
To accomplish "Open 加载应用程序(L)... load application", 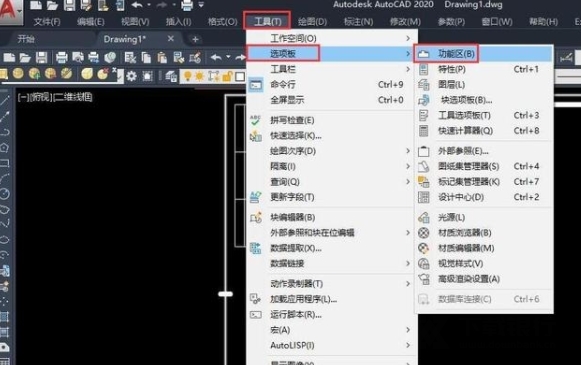I will 332,299.
